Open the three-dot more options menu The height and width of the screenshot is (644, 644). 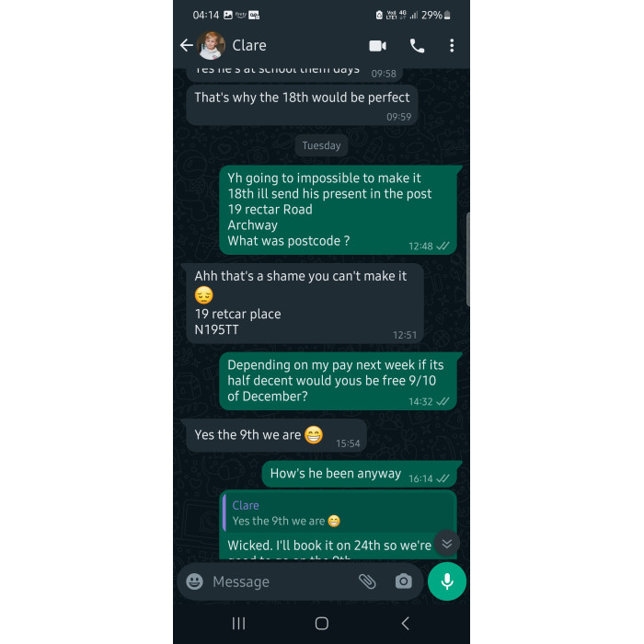452,46
